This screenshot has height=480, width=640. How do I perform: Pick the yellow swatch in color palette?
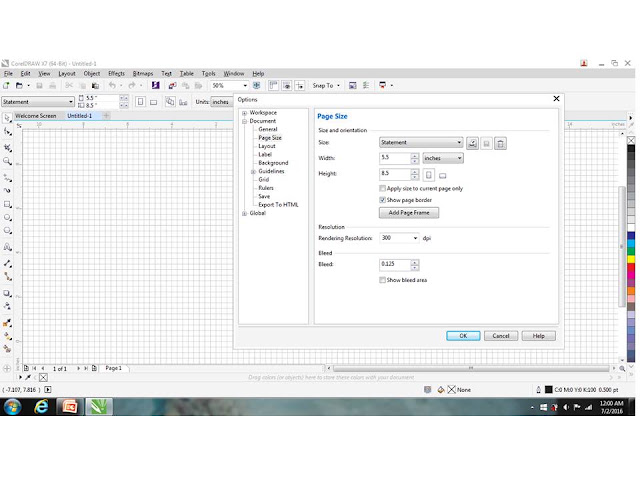point(631,259)
